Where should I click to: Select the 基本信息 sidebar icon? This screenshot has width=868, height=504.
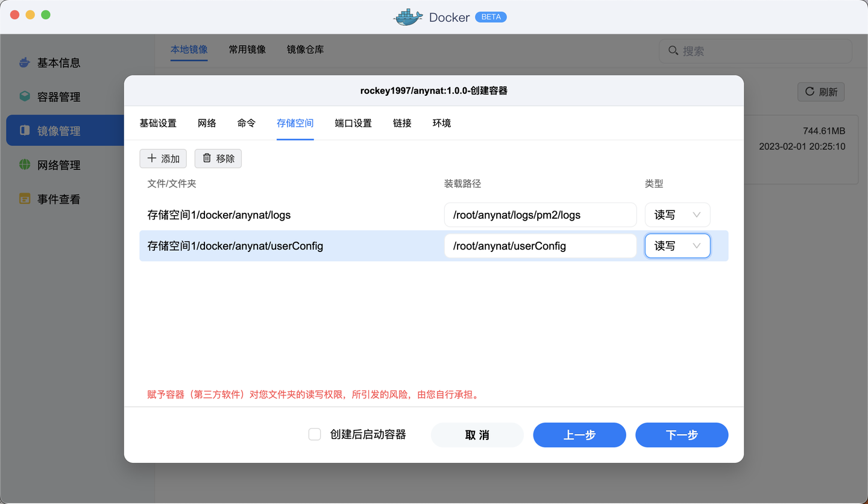point(25,62)
